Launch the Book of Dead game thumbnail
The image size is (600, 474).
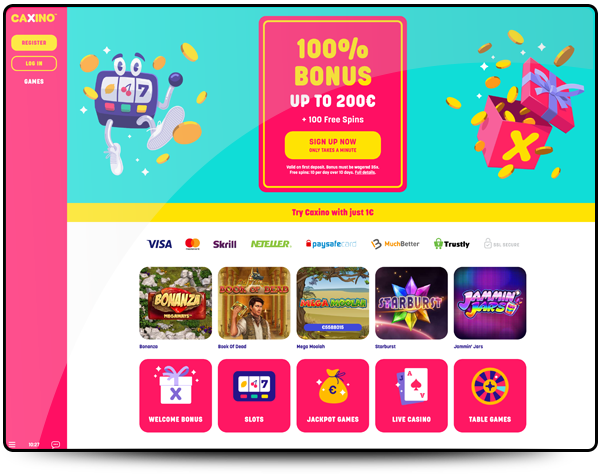(x=254, y=303)
